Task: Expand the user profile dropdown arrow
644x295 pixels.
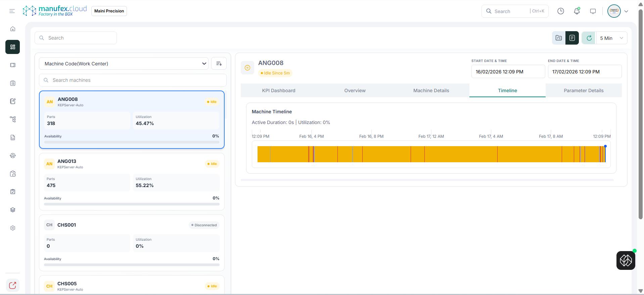Action: click(626, 11)
